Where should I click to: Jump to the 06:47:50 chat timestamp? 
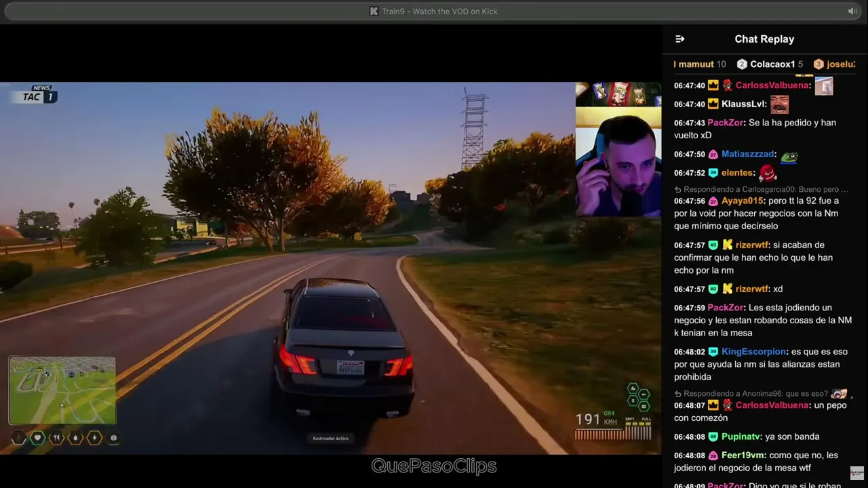tap(690, 155)
